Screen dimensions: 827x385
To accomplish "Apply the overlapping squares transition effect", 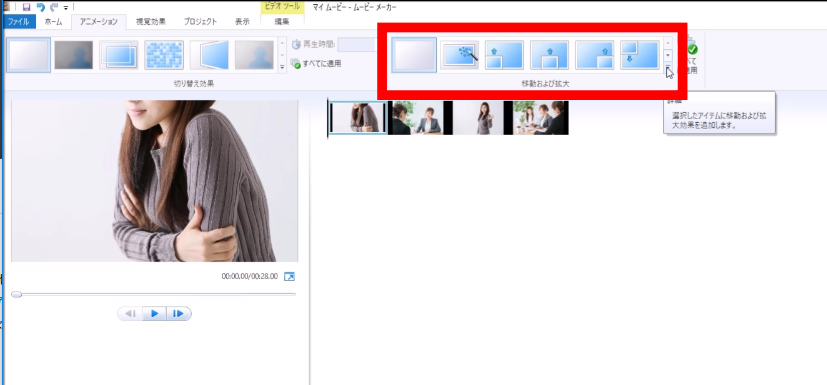I will tap(119, 55).
